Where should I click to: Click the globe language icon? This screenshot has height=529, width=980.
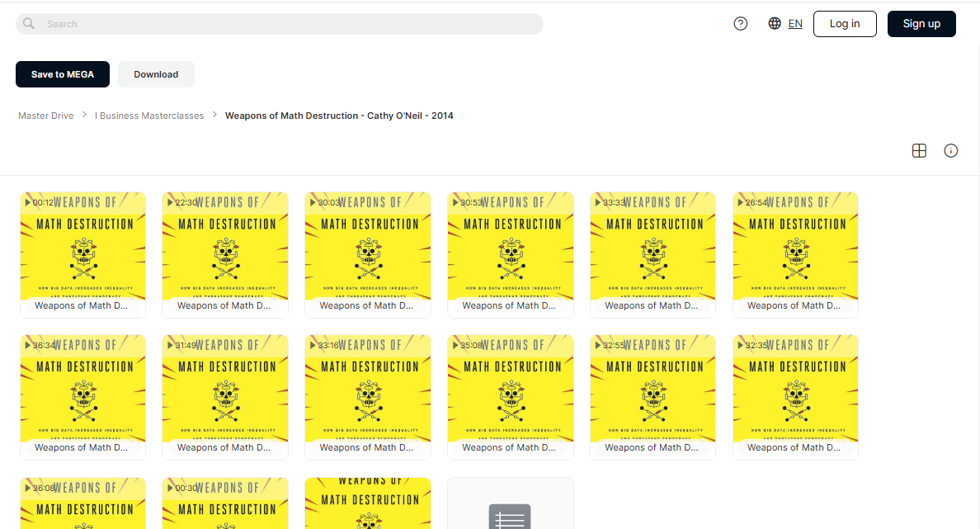[775, 24]
